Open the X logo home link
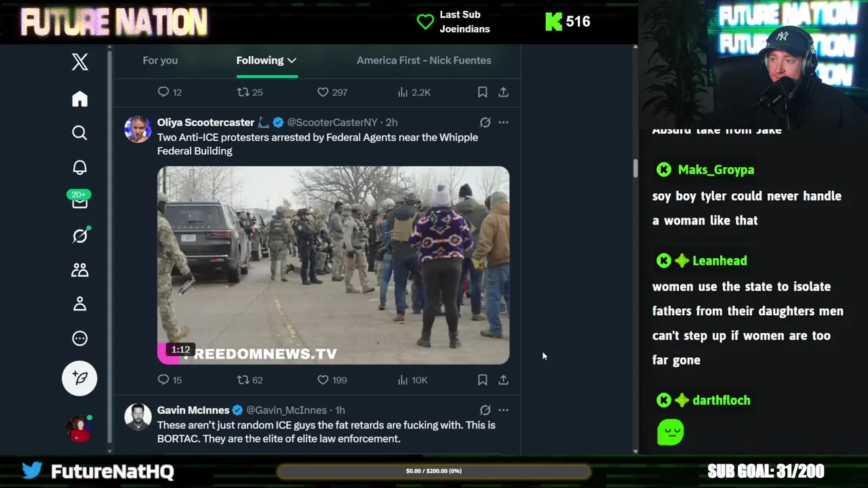 pyautogui.click(x=80, y=62)
